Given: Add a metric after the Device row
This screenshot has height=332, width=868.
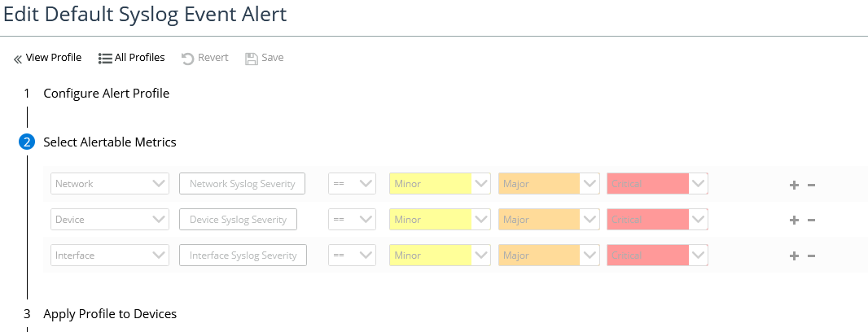Looking at the screenshot, I should [794, 221].
